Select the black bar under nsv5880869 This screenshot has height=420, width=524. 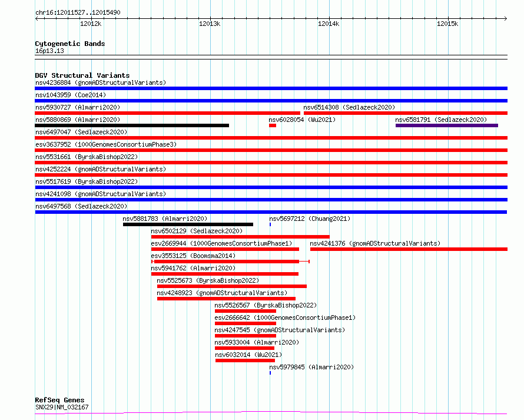132,125
